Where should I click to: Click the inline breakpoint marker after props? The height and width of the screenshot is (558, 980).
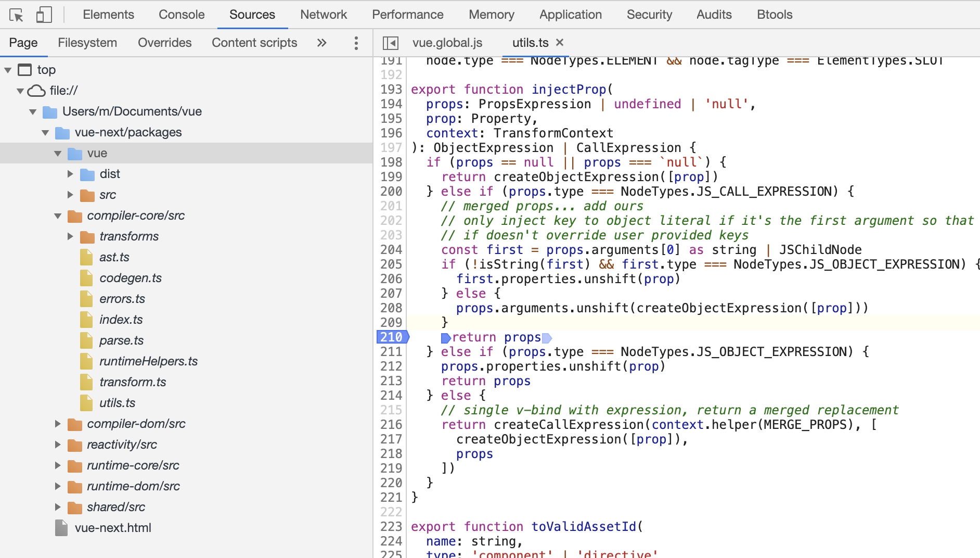547,338
